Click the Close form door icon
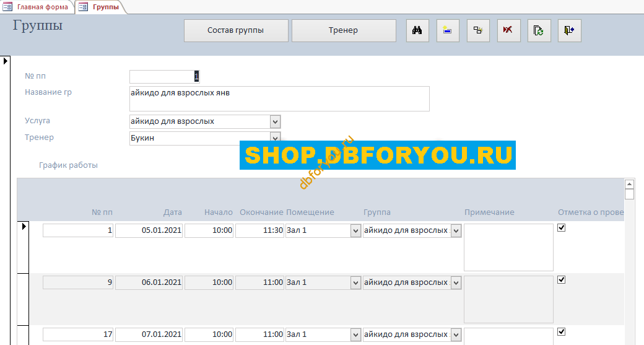 [569, 30]
